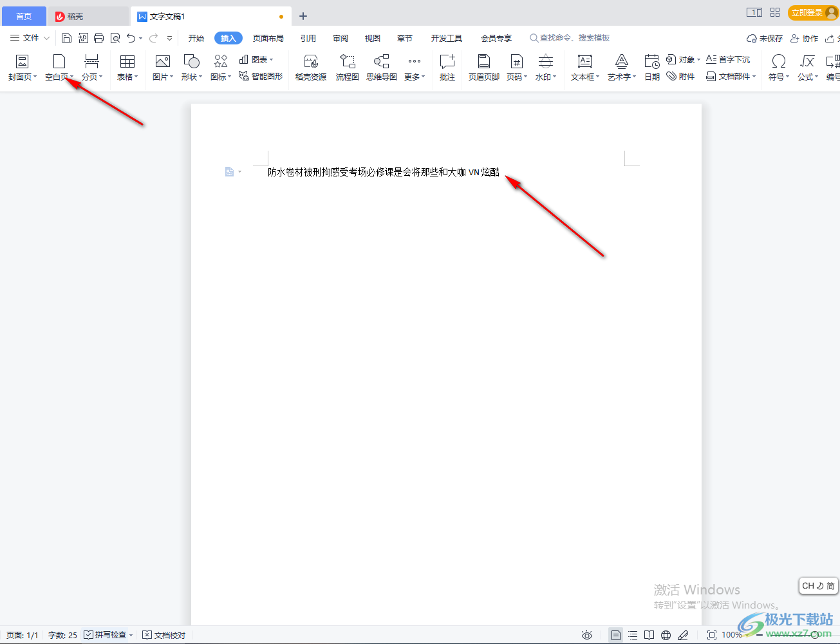
Task: Expand the paragraph layout icon beside the text
Action: 233,172
